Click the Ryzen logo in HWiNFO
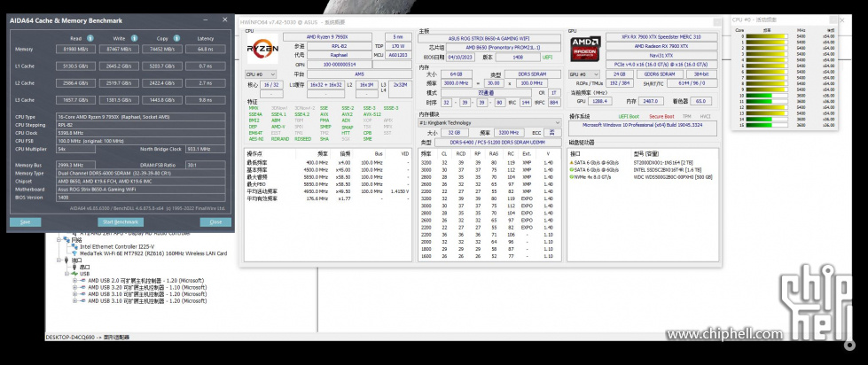868x365 pixels. (262, 50)
